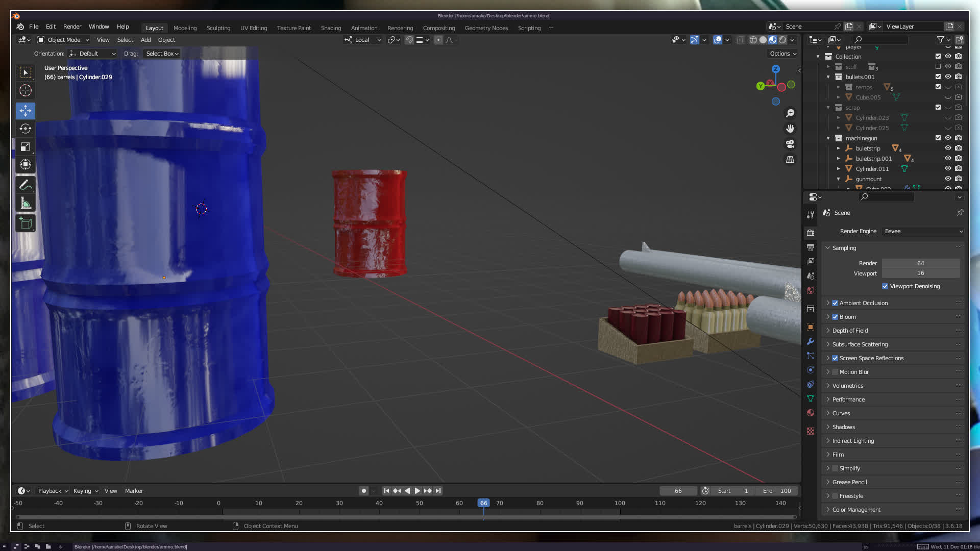Open the Shading workspace tab
Viewport: 980px width, 551px height.
(x=331, y=28)
